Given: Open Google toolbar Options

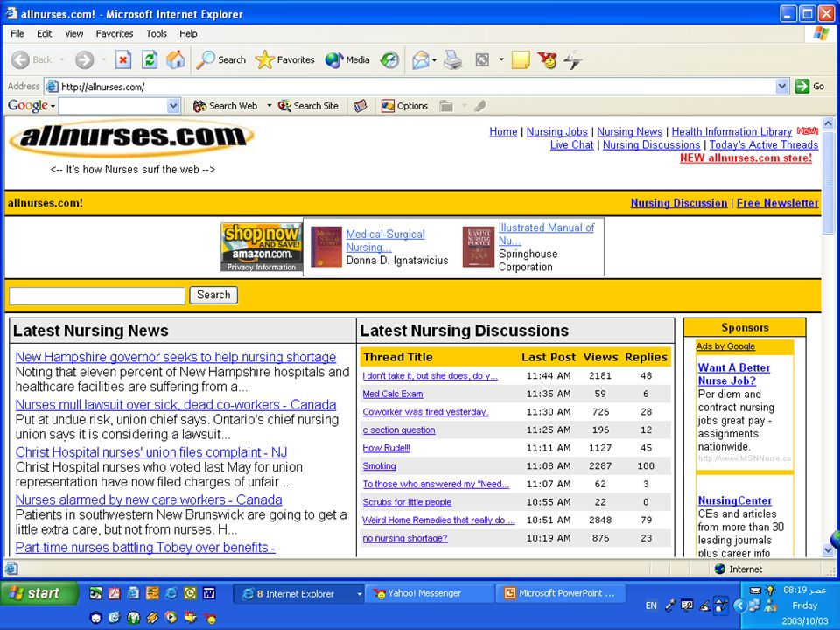Looking at the screenshot, I should pos(404,106).
